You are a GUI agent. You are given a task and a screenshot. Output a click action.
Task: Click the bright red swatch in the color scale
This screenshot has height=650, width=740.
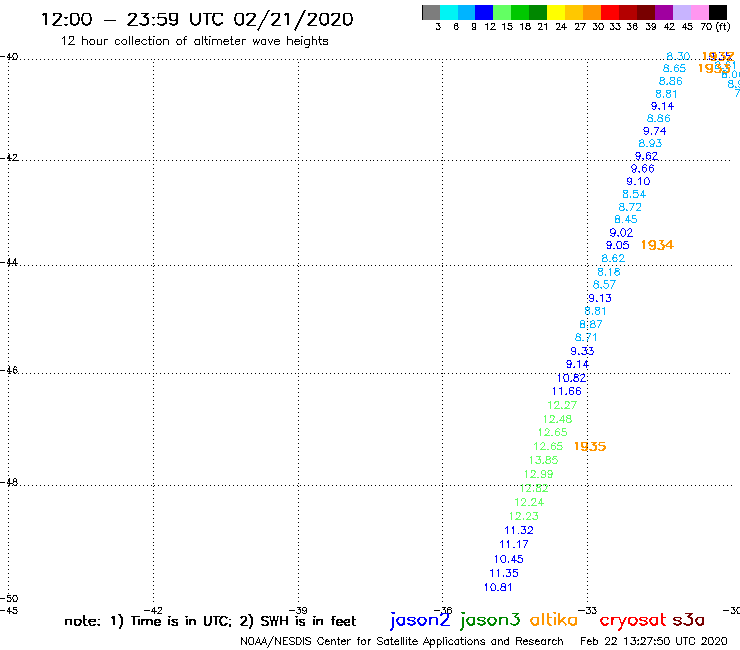click(610, 12)
